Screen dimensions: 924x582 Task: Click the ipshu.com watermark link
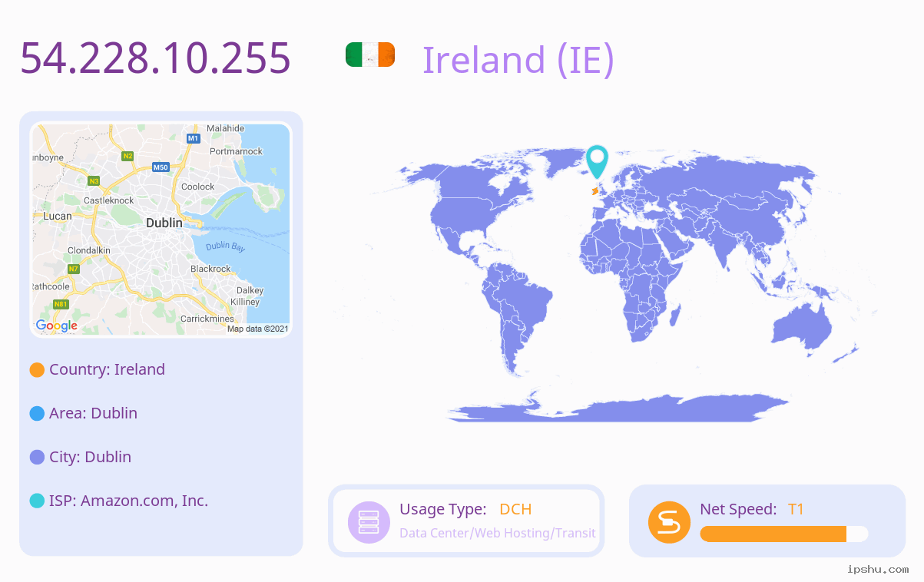tap(878, 569)
